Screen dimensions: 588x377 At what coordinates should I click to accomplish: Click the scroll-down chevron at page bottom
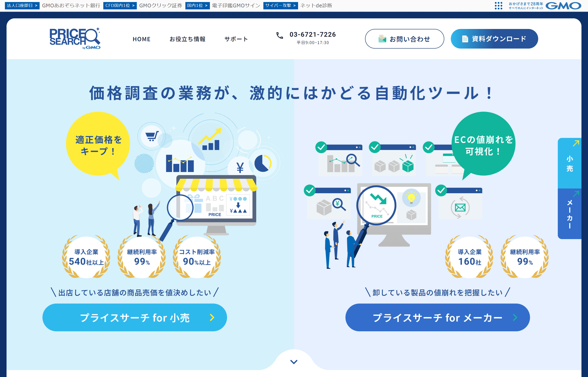(294, 361)
